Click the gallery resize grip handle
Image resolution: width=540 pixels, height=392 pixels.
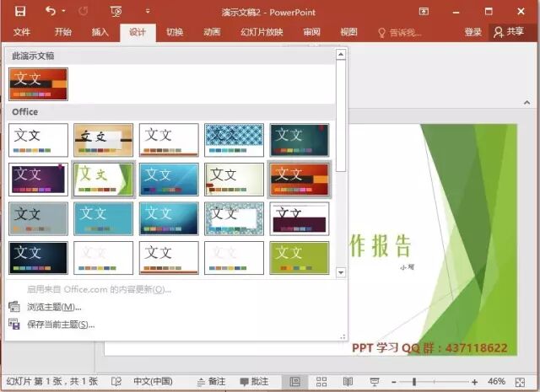(x=343, y=337)
